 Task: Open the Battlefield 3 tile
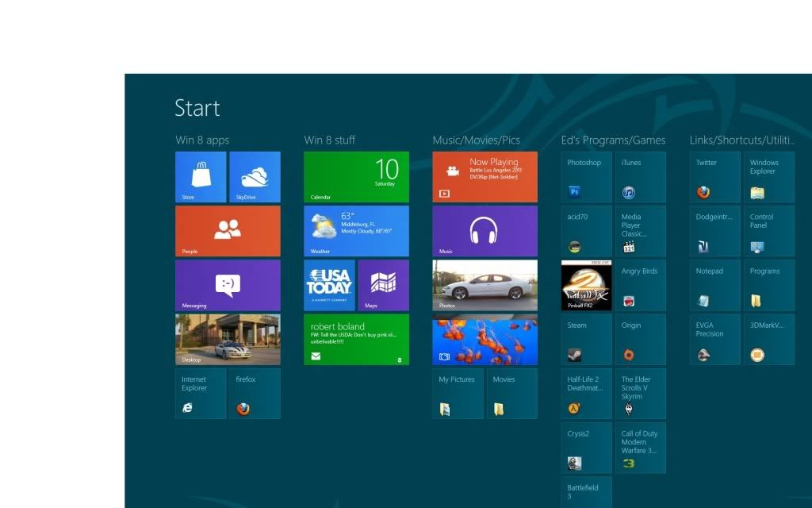(586, 492)
